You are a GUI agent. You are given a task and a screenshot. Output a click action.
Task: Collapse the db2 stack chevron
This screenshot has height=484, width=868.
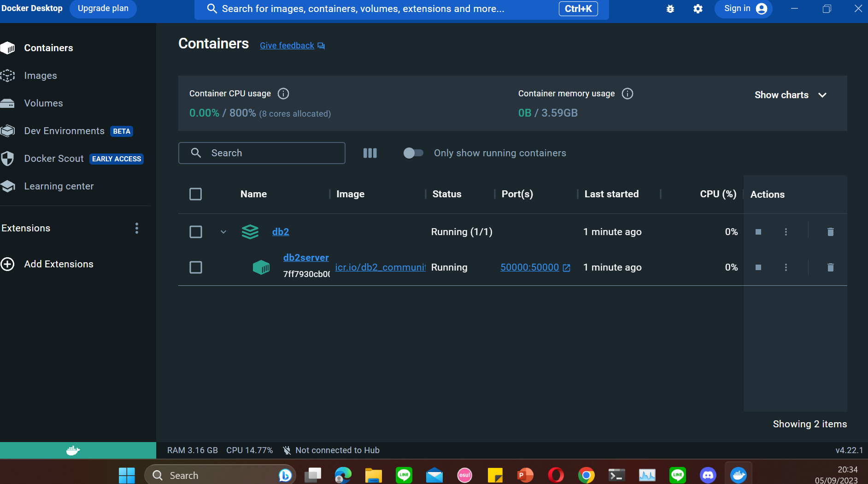pos(223,232)
